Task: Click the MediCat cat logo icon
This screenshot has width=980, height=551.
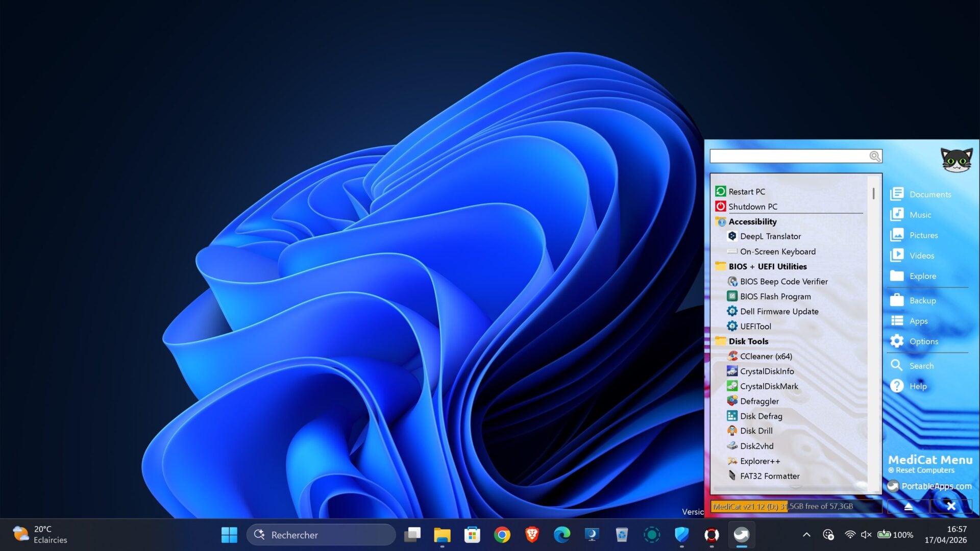Action: [956, 160]
